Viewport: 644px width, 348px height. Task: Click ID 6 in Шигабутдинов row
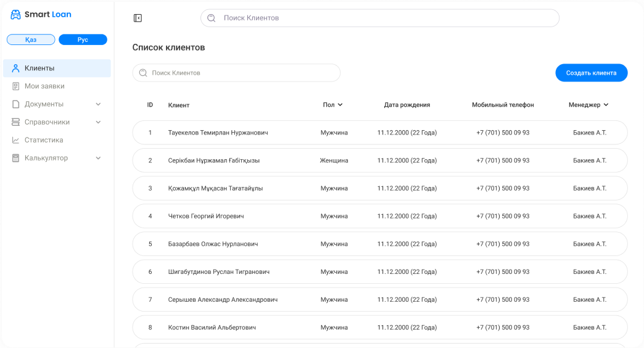click(150, 272)
